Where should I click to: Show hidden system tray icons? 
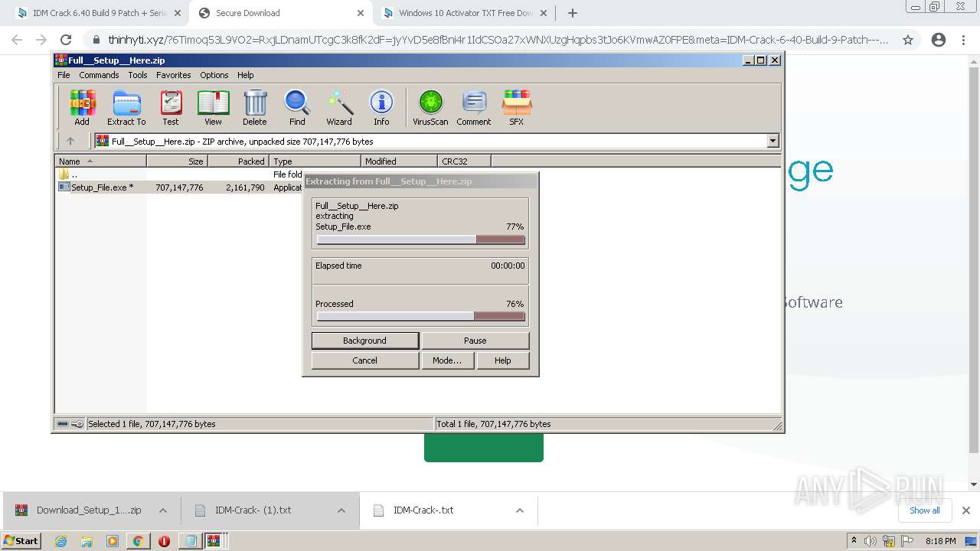tap(854, 541)
